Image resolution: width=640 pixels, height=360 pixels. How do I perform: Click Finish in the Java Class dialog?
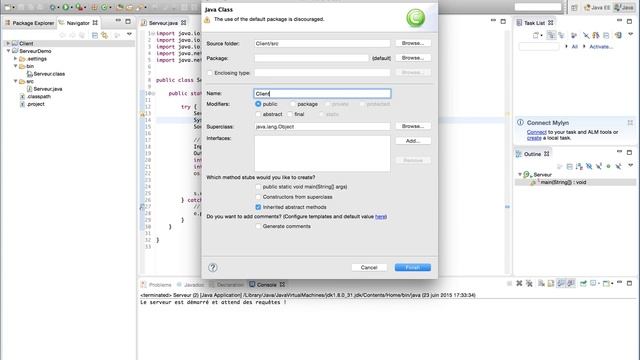[x=413, y=267]
